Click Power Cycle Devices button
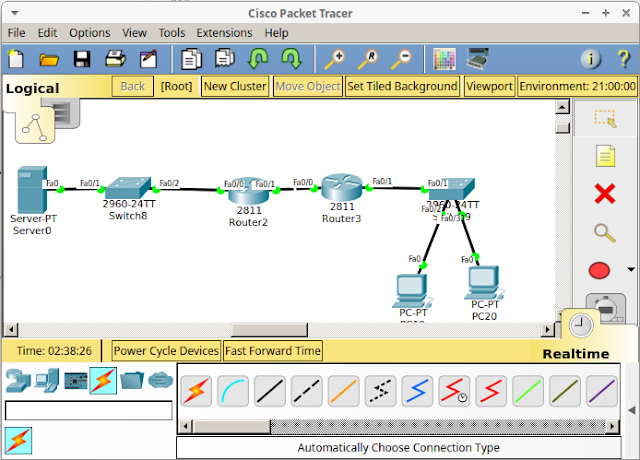The image size is (640, 460). click(166, 351)
